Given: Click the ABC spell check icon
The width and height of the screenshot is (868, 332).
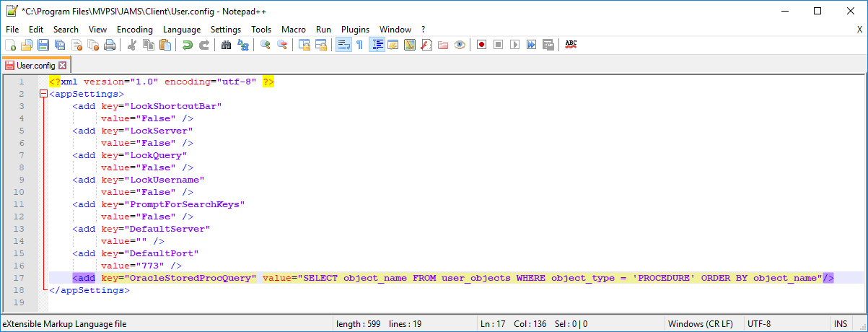Looking at the screenshot, I should [x=571, y=45].
